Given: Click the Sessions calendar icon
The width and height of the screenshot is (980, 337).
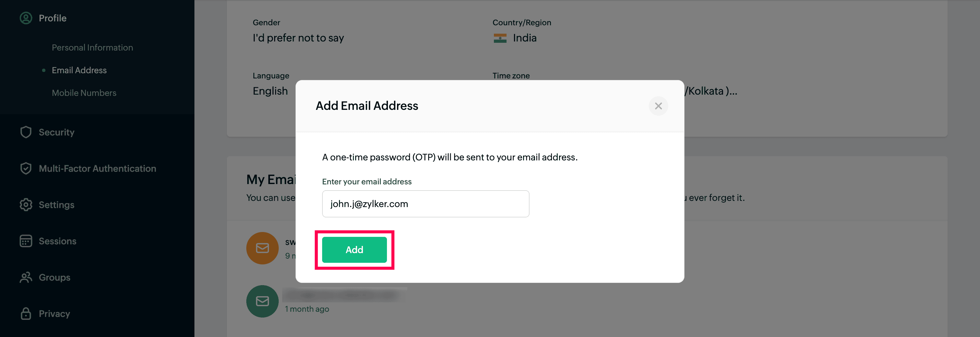Looking at the screenshot, I should pyautogui.click(x=26, y=241).
